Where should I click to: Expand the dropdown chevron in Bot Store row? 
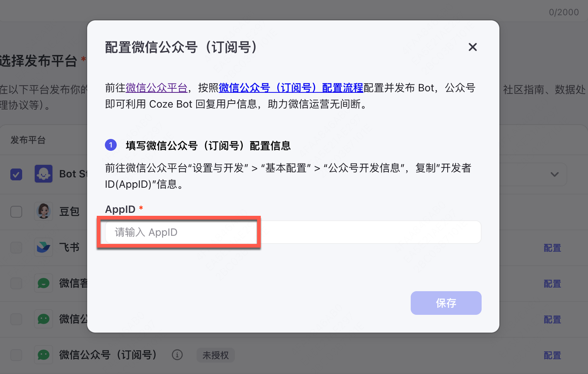click(x=554, y=174)
